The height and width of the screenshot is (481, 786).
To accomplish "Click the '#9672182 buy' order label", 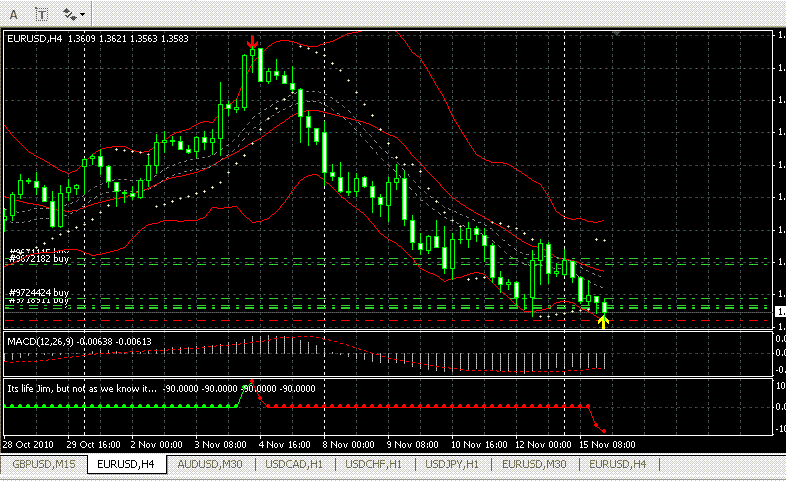I will tap(39, 259).
